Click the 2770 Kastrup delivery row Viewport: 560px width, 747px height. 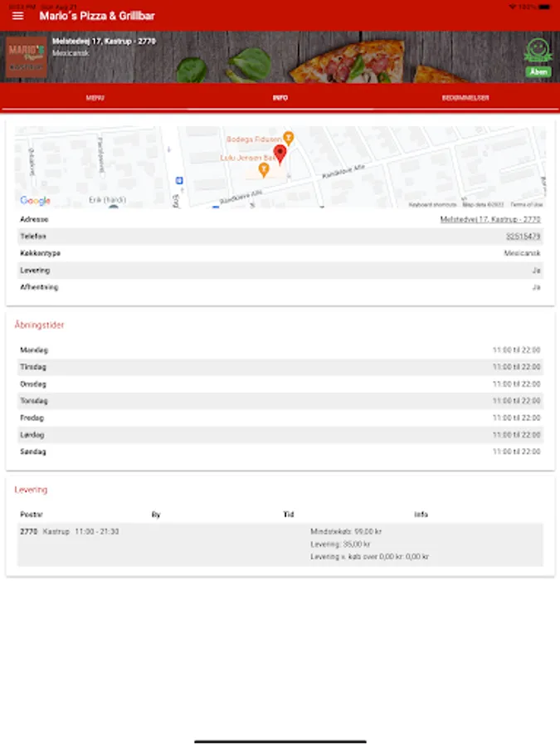[280, 544]
